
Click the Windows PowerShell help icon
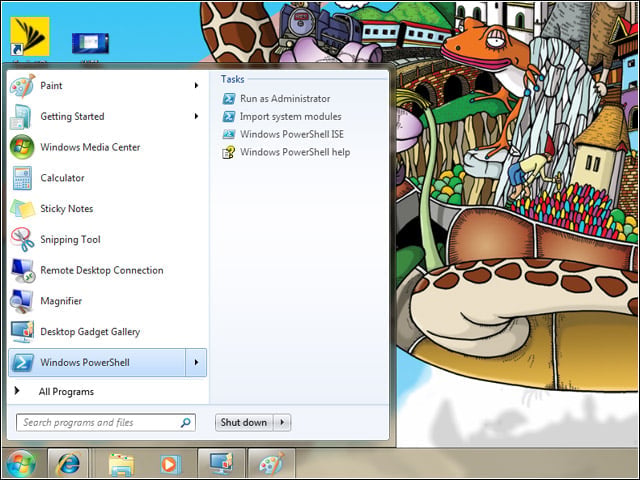[229, 152]
